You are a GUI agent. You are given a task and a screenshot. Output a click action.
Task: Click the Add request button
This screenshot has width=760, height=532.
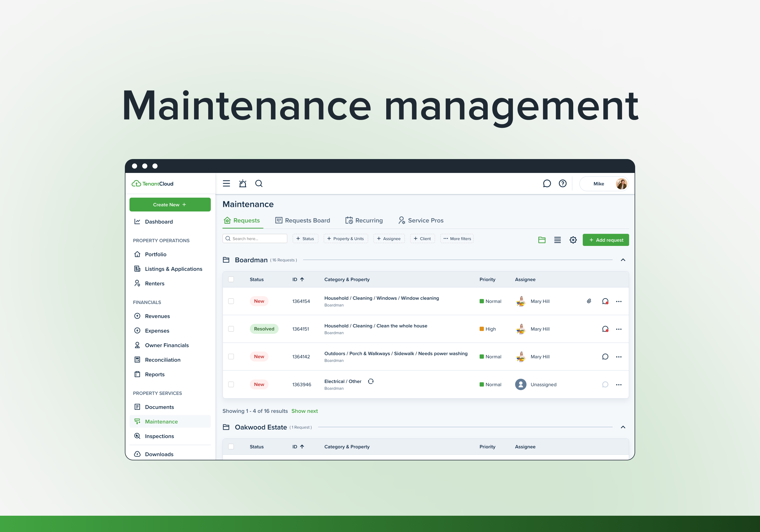click(x=605, y=240)
